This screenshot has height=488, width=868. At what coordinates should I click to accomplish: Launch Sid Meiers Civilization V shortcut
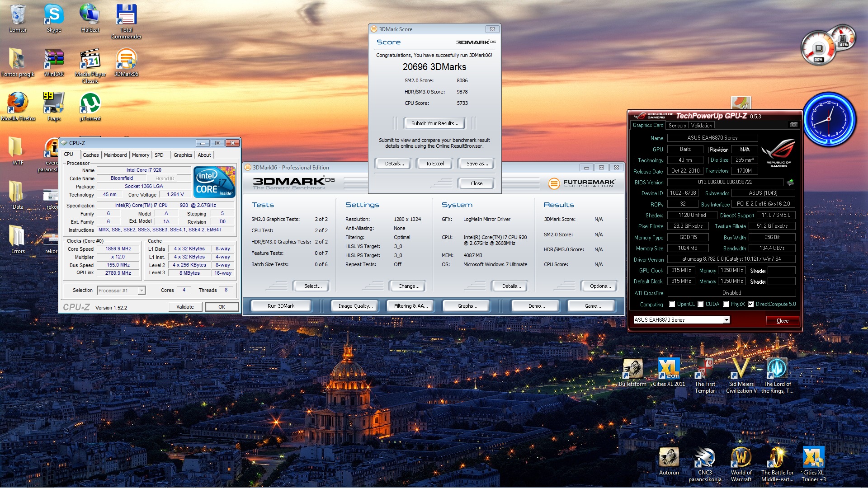[741, 375]
